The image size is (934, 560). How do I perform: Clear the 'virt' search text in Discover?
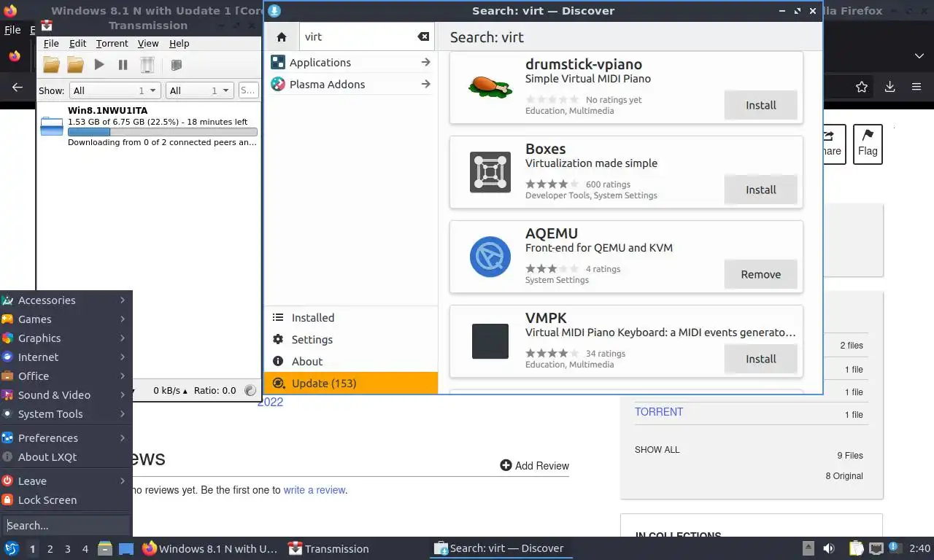tap(423, 37)
